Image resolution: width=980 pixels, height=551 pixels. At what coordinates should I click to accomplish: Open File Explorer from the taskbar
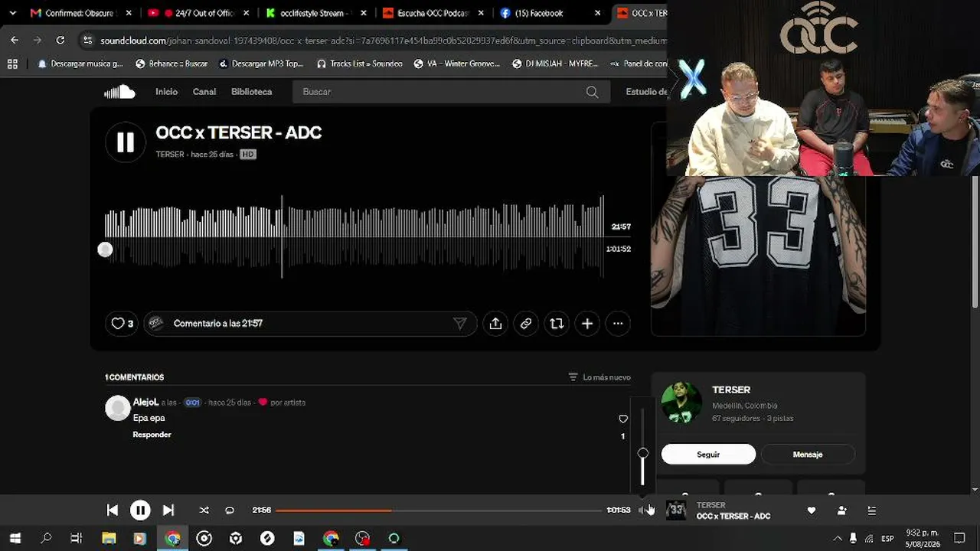109,539
